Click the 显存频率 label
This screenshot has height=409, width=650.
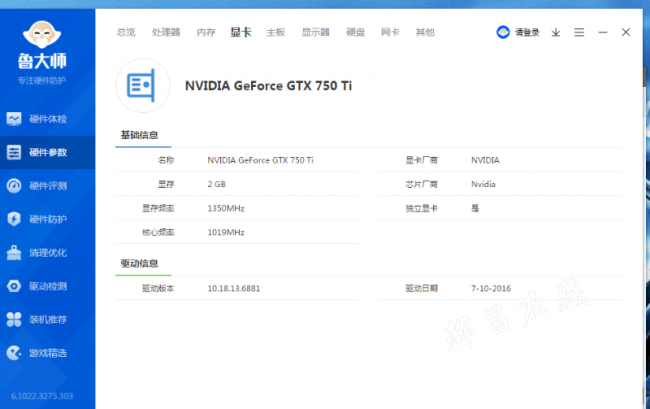(158, 208)
